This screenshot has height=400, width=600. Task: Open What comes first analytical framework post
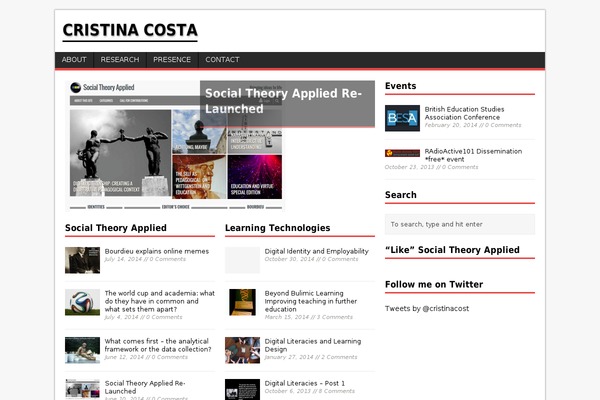click(x=158, y=345)
